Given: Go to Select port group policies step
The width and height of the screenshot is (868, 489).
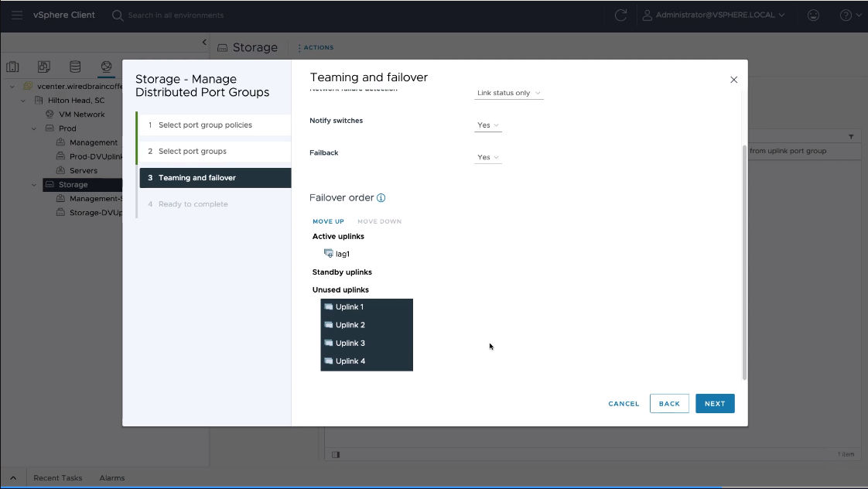Looking at the screenshot, I should pos(205,125).
